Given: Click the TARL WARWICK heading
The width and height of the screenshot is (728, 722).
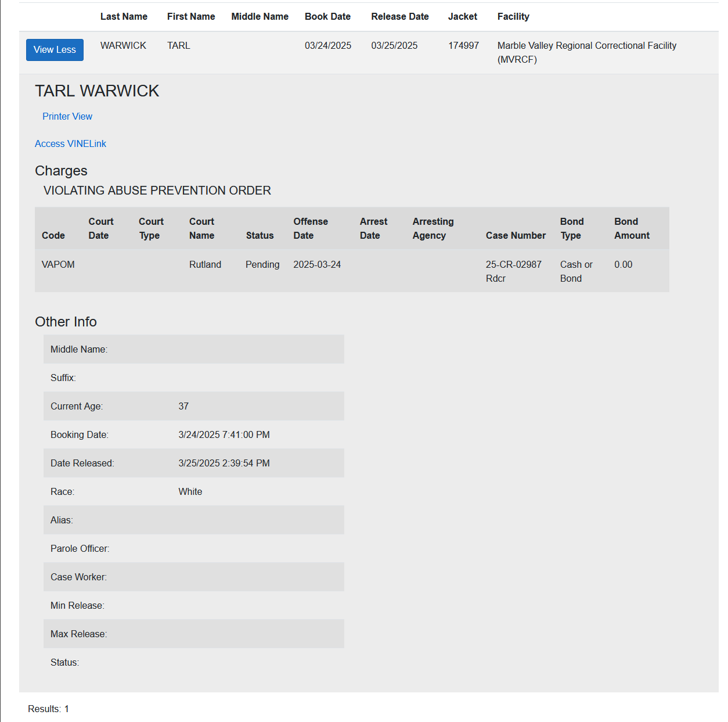Looking at the screenshot, I should coord(97,91).
